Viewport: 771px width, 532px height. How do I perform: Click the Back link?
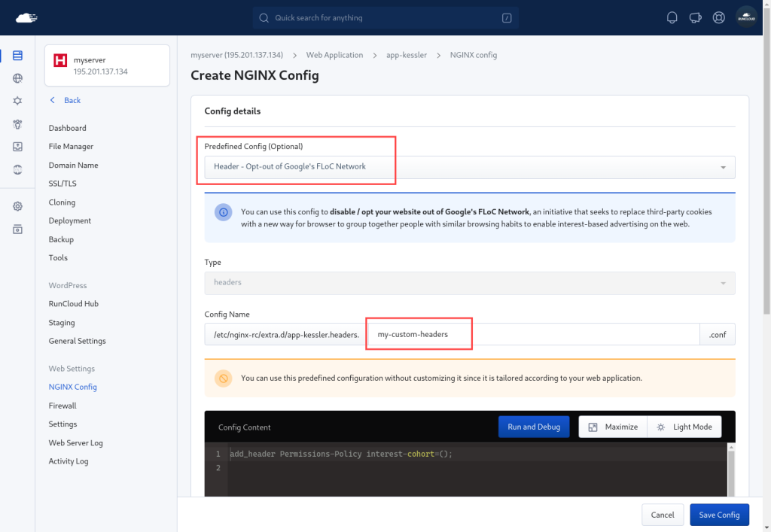point(72,100)
